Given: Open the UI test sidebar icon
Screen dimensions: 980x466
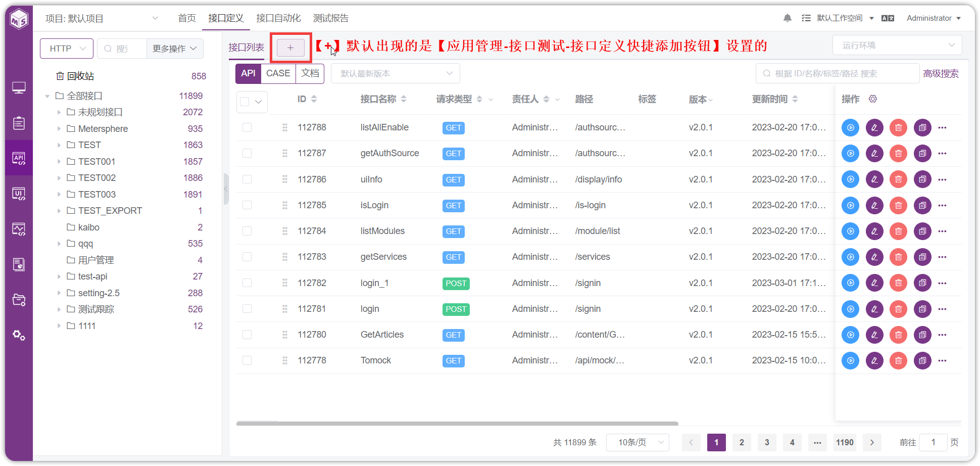Looking at the screenshot, I should click(19, 194).
